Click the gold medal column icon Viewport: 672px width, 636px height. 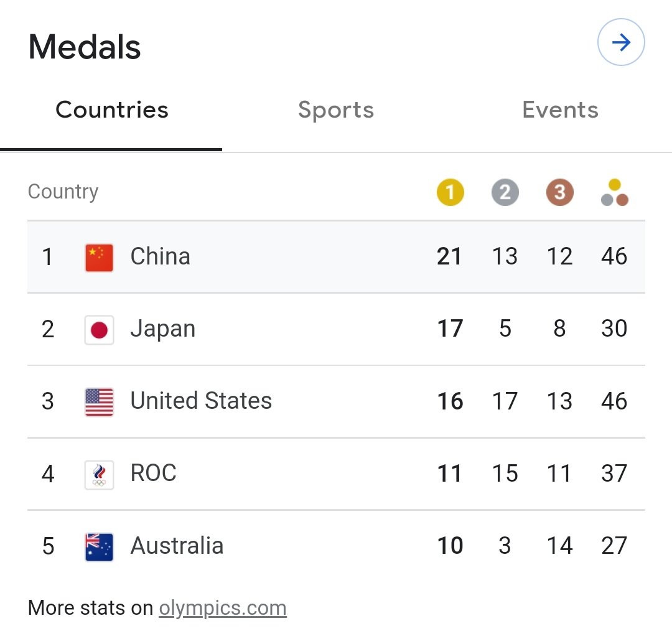coord(450,192)
